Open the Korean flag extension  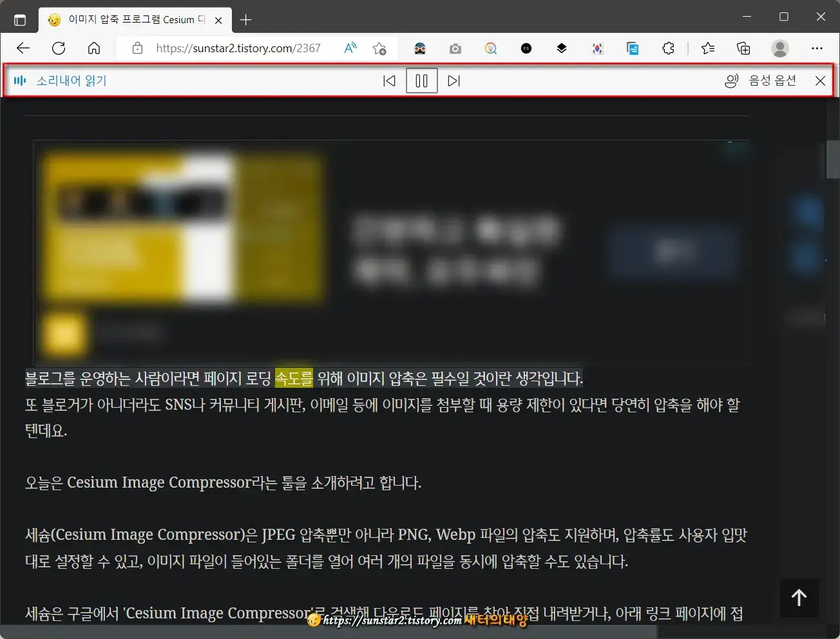tap(597, 48)
